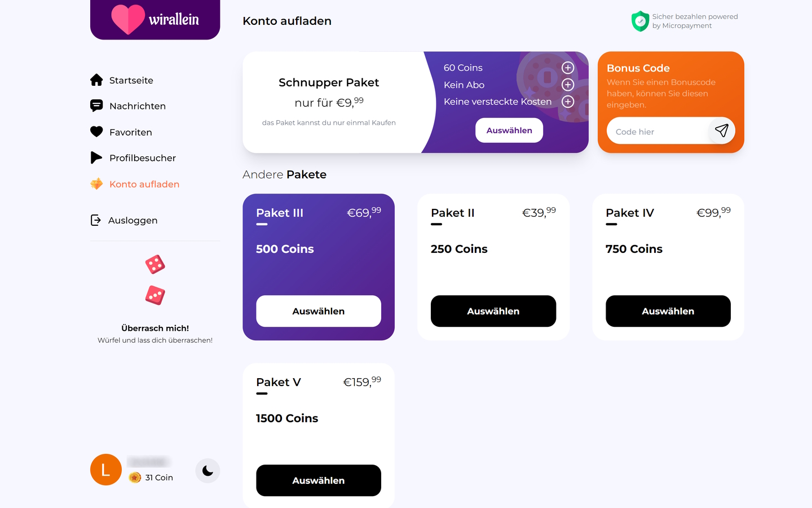This screenshot has height=508, width=812.
Task: Click the Startseite house icon
Action: pyautogui.click(x=96, y=80)
